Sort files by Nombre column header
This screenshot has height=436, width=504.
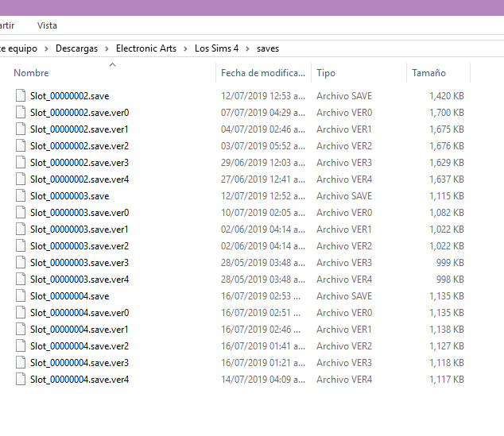[32, 73]
